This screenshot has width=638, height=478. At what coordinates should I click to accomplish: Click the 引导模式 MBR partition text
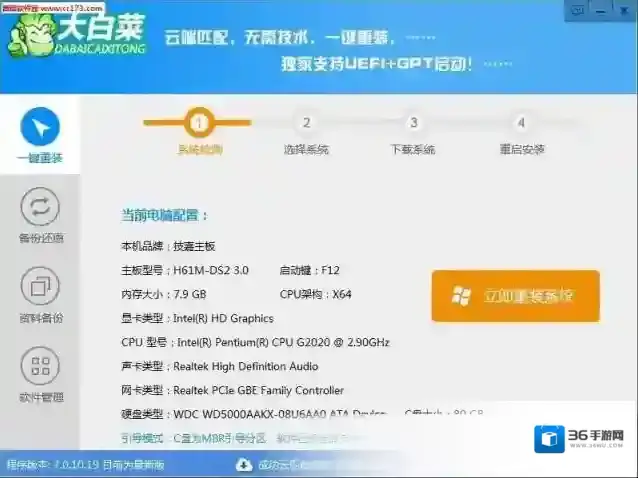click(194, 438)
